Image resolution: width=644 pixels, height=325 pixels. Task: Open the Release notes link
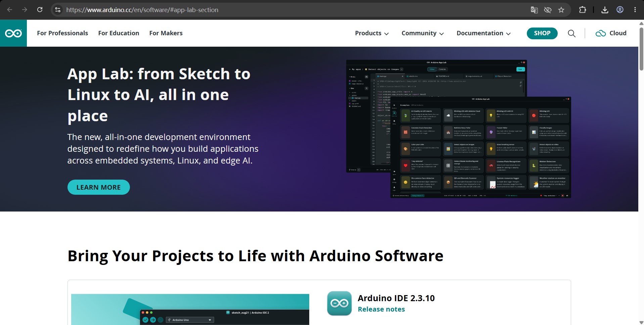(381, 310)
